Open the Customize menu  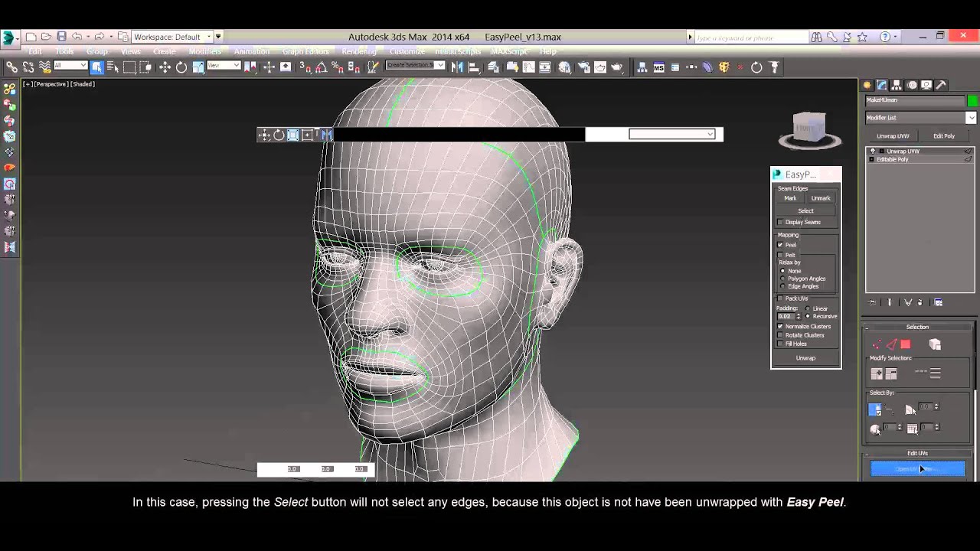[407, 51]
